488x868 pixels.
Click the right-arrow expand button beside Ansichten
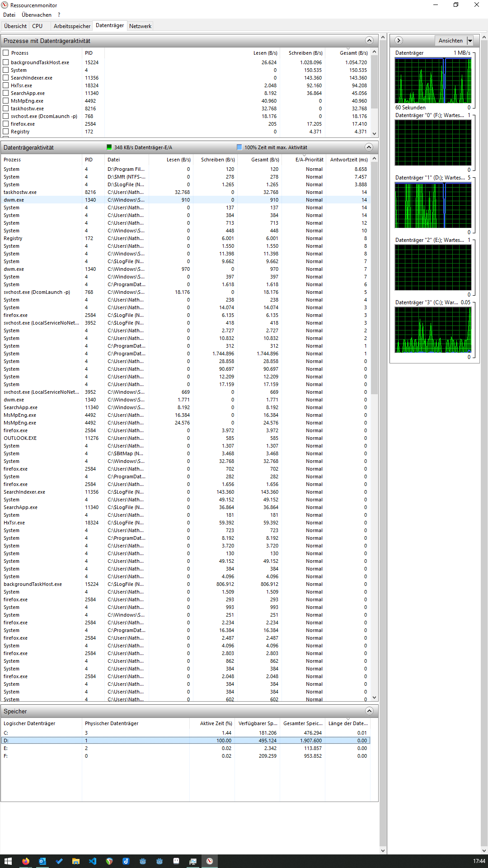(399, 41)
